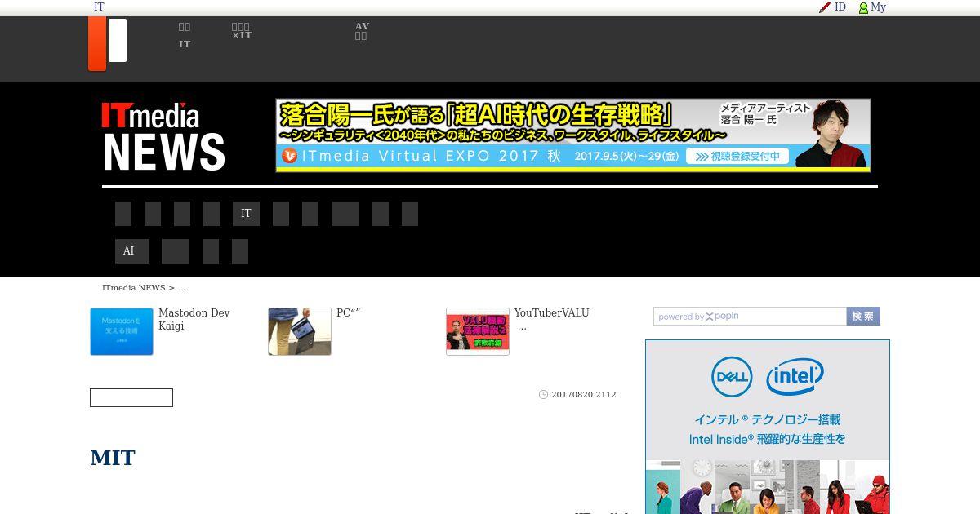Screen dimensions: 980x514
Task: Open the ITmedia NEWS logo
Action: 163,136
